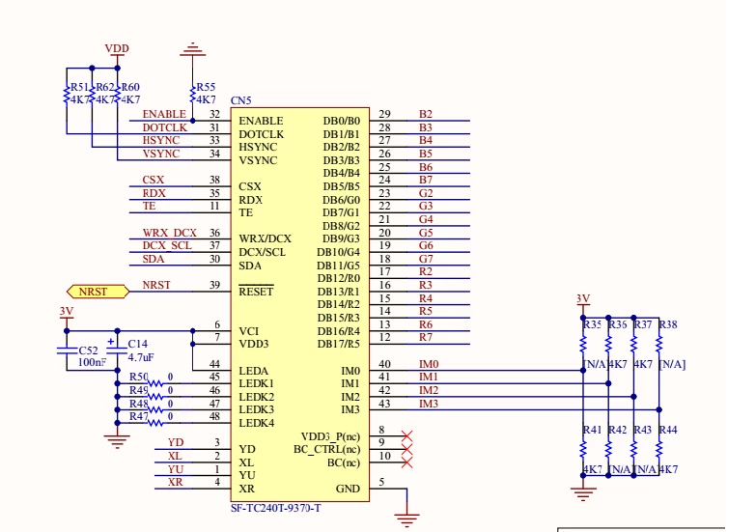Click the RESET pin name in CN5
Image resolution: width=756 pixels, height=532 pixels.
coord(256,292)
